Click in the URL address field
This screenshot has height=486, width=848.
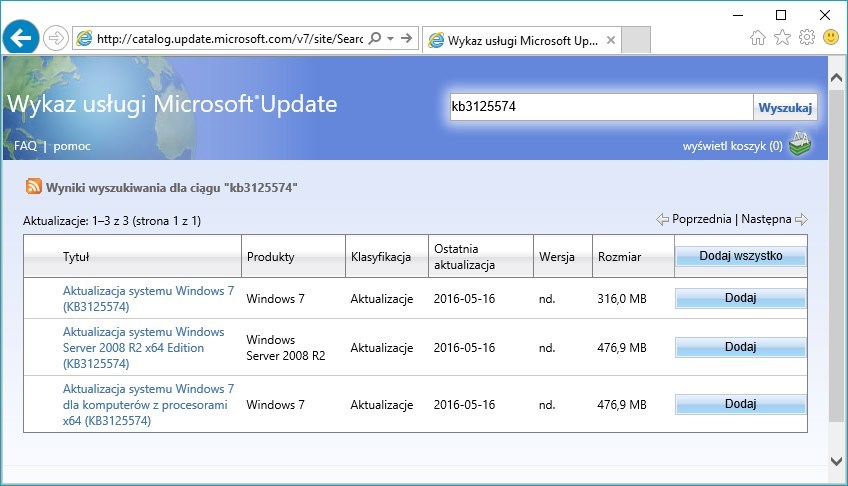pos(230,39)
